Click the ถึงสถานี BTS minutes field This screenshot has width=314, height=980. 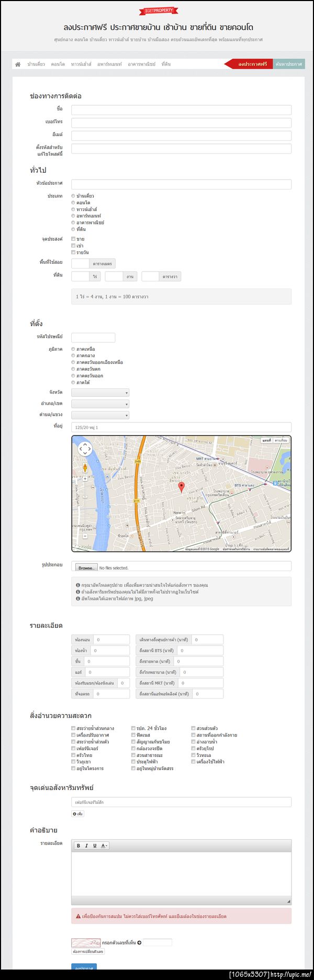tap(200, 650)
